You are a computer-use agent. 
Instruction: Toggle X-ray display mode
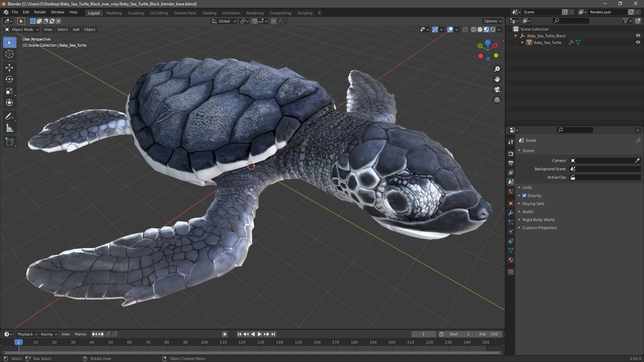tap(465, 29)
